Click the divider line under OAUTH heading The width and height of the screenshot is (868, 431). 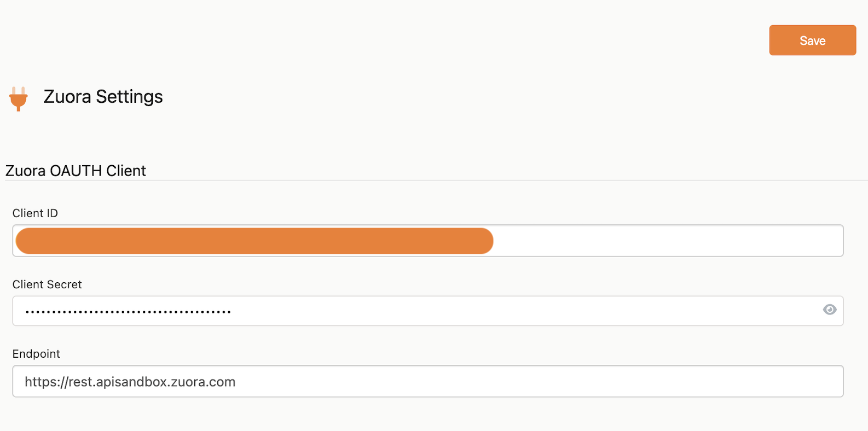point(436,180)
